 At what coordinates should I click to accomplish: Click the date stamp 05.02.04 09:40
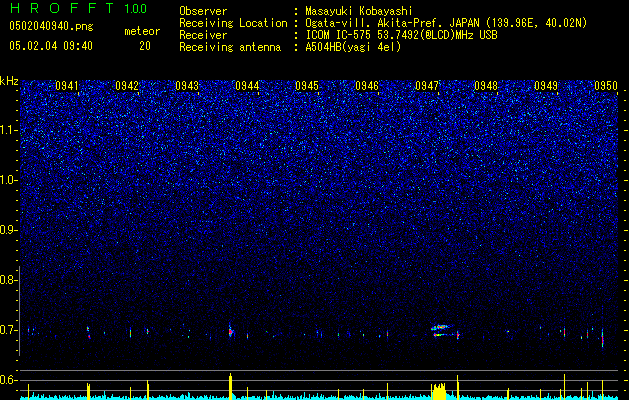pyautogui.click(x=51, y=46)
